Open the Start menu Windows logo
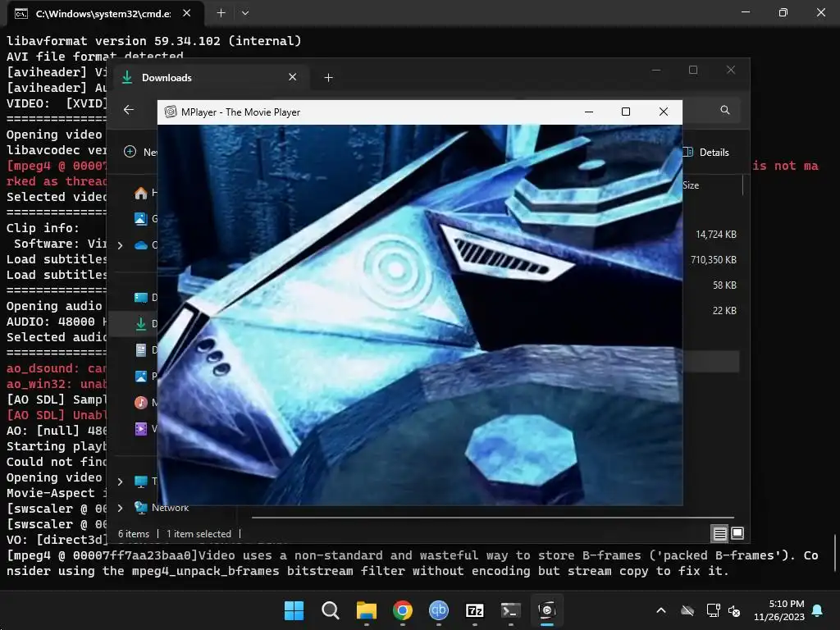This screenshot has width=840, height=630. (x=294, y=610)
